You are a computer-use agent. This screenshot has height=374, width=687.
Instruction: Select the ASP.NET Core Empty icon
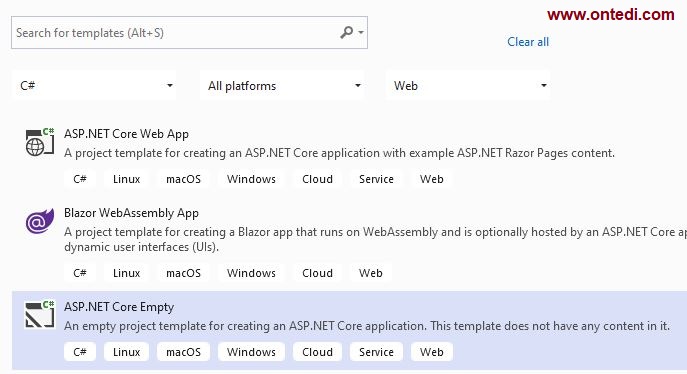pos(40,314)
